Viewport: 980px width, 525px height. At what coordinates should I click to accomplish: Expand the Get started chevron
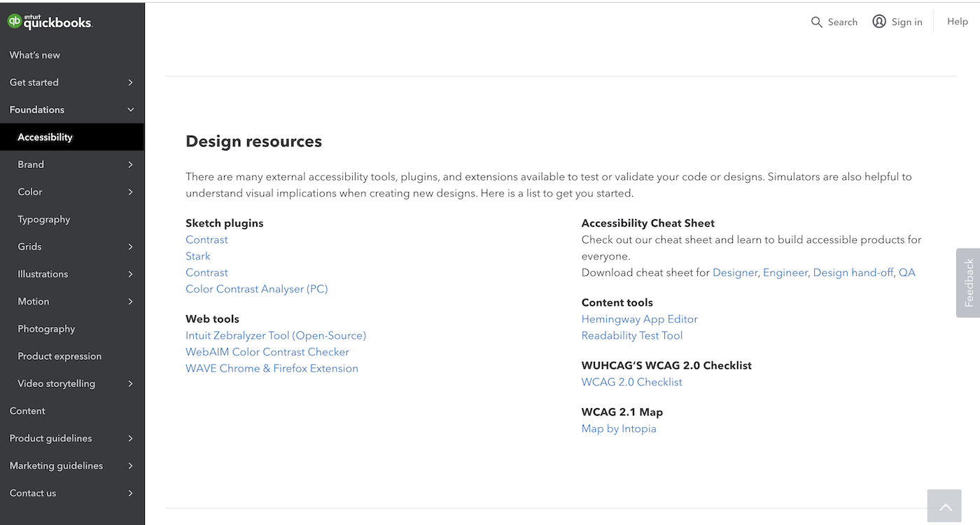(x=130, y=83)
